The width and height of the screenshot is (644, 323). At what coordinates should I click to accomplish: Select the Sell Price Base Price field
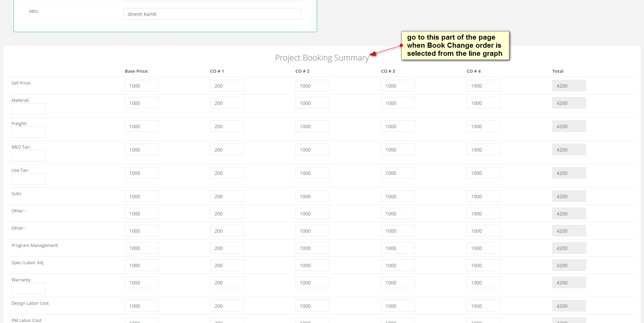(141, 86)
